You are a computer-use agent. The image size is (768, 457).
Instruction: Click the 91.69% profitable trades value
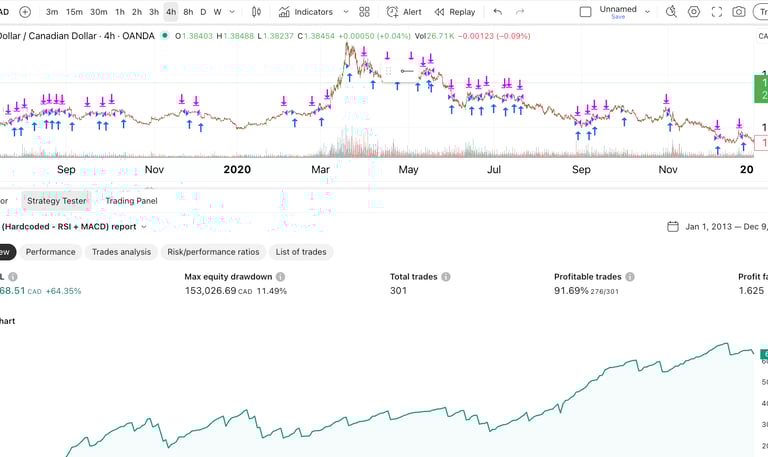[571, 290]
